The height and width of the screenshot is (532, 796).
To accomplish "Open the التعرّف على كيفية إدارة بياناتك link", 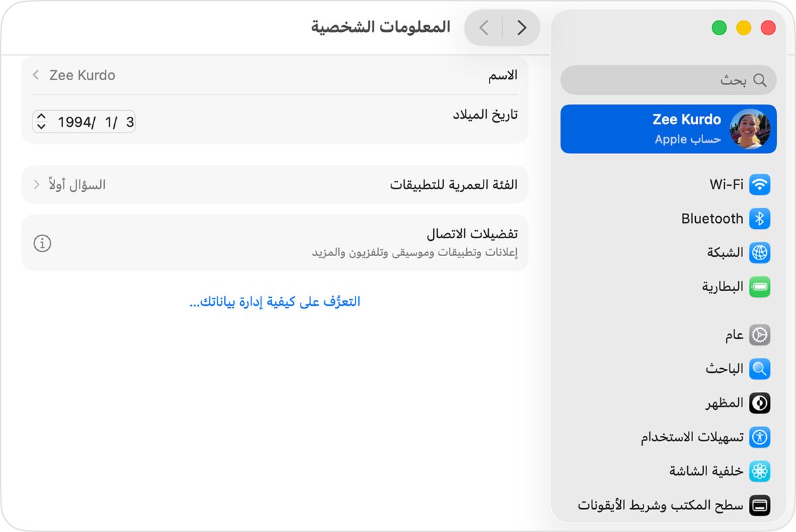I will tap(275, 300).
